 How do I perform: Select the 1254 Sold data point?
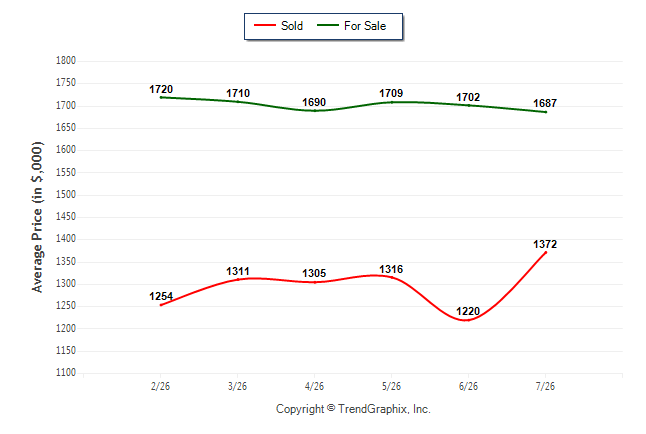161,305
